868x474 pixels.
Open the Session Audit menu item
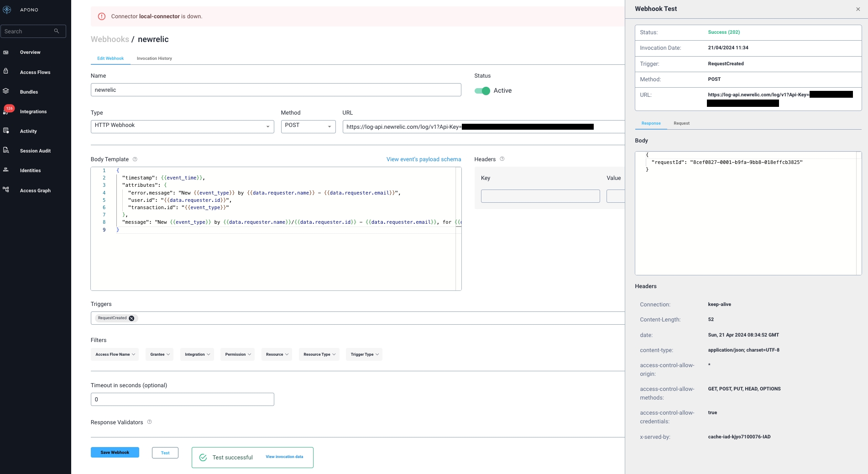point(35,151)
